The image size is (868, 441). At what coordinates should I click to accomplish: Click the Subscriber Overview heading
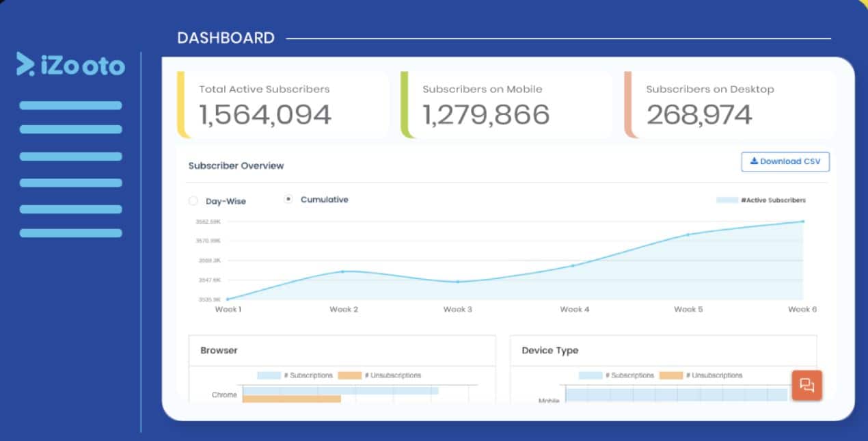pos(236,165)
